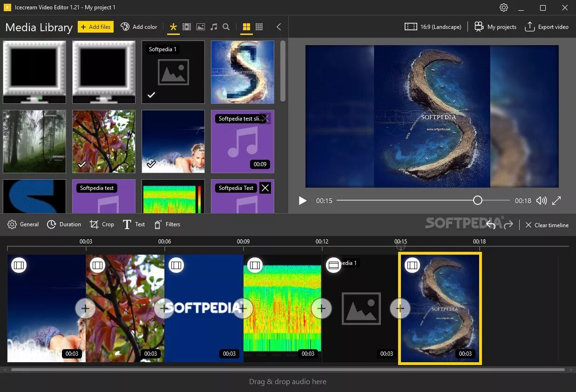Open the 16:9 (Landscape) aspect ratio selector
The height and width of the screenshot is (392, 576).
(433, 27)
